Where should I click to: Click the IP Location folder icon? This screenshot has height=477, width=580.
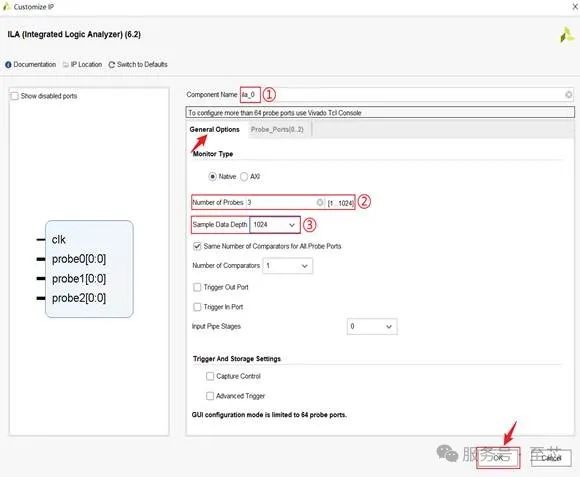(x=66, y=65)
